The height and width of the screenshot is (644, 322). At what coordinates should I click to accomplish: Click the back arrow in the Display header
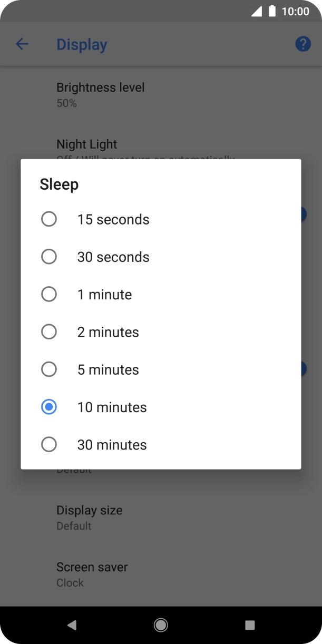(22, 44)
